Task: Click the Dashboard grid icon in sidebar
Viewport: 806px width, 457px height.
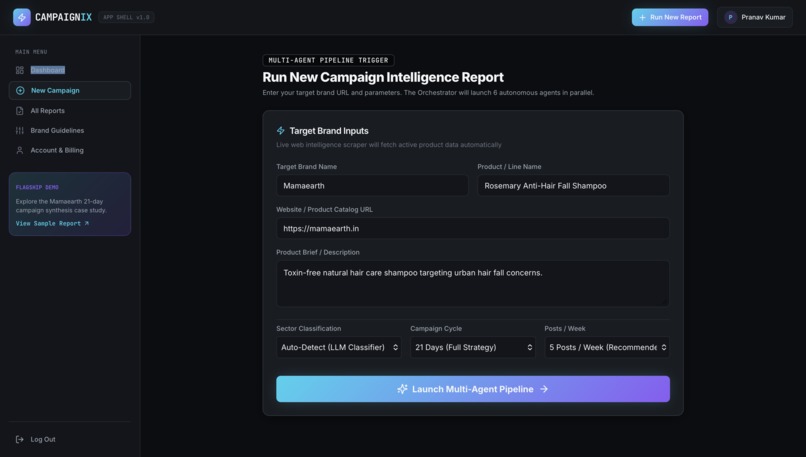Action: pos(20,70)
